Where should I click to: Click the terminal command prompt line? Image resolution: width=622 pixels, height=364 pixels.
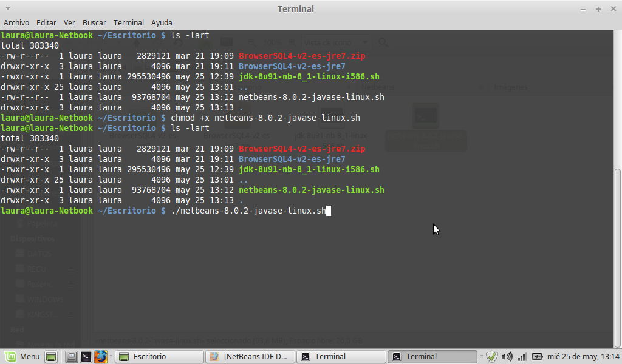coord(243,211)
